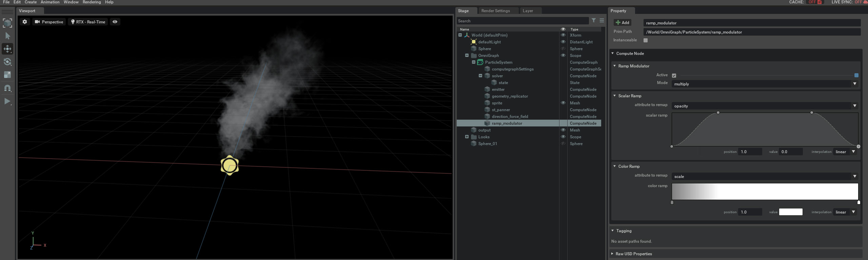Image resolution: width=868 pixels, height=260 pixels.
Task: Toggle visibility of World defaultPrim
Action: coord(563,35)
